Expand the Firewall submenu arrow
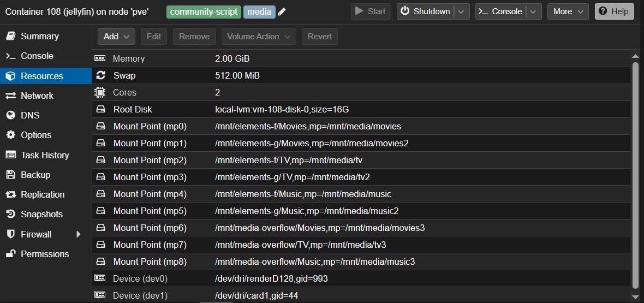644x303 pixels. coord(79,234)
